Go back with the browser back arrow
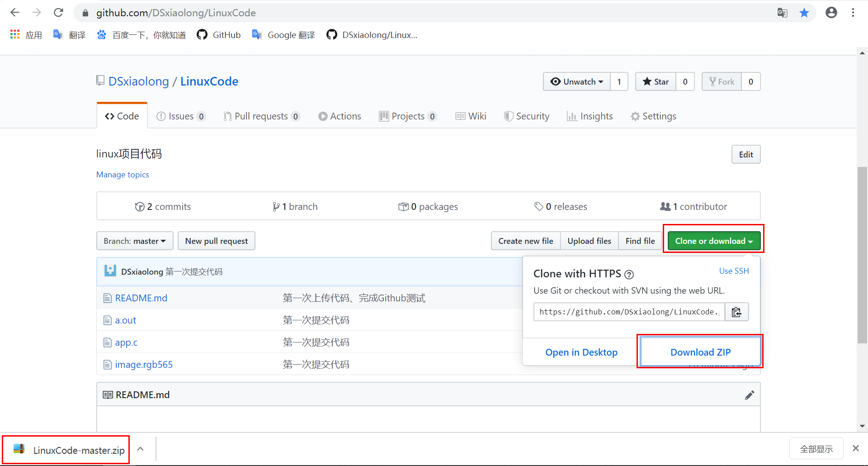The height and width of the screenshot is (466, 868). coord(15,13)
